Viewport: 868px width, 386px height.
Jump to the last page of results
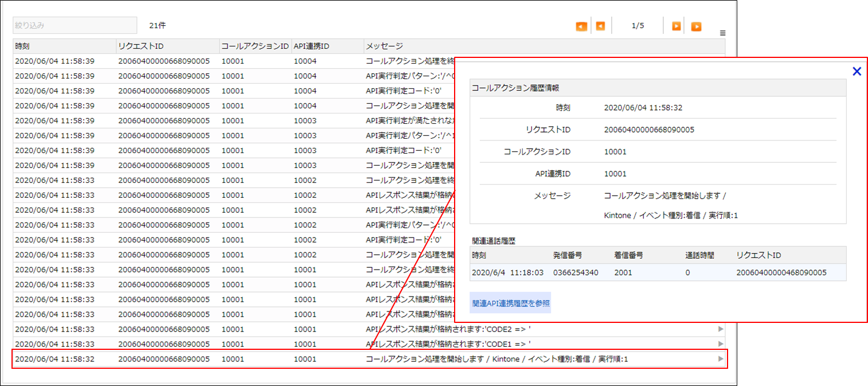pos(696,26)
